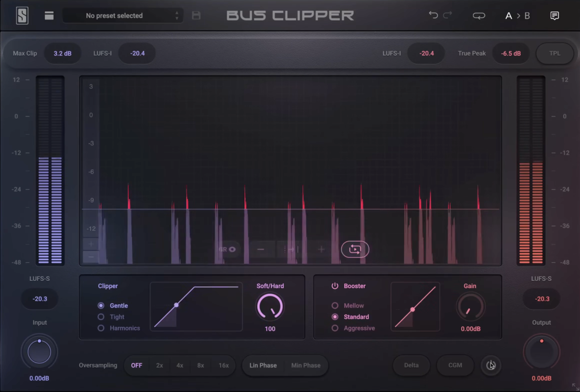Click the Output gain knob
The height and width of the screenshot is (392, 580).
541,352
